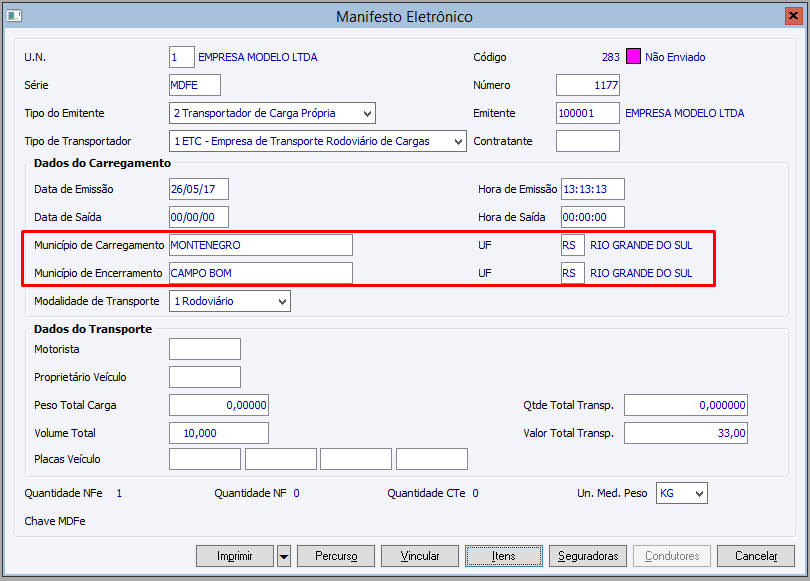810x581 pixels.
Task: Click the Volume Total field
Action: [219, 433]
